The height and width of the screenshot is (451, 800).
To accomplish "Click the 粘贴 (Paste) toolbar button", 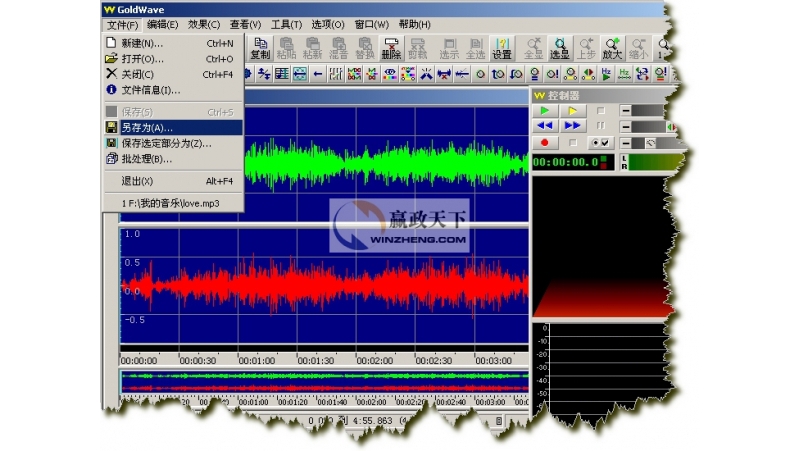I will tap(286, 48).
